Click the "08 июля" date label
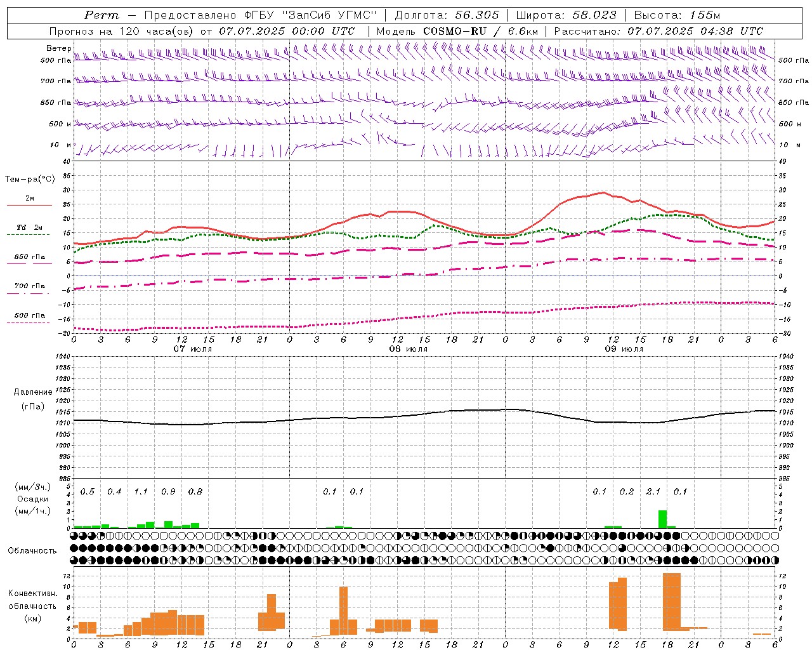 [409, 349]
